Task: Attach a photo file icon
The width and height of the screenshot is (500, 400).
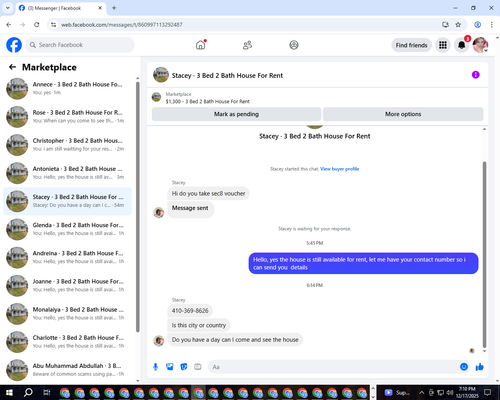Action: pyautogui.click(x=170, y=367)
